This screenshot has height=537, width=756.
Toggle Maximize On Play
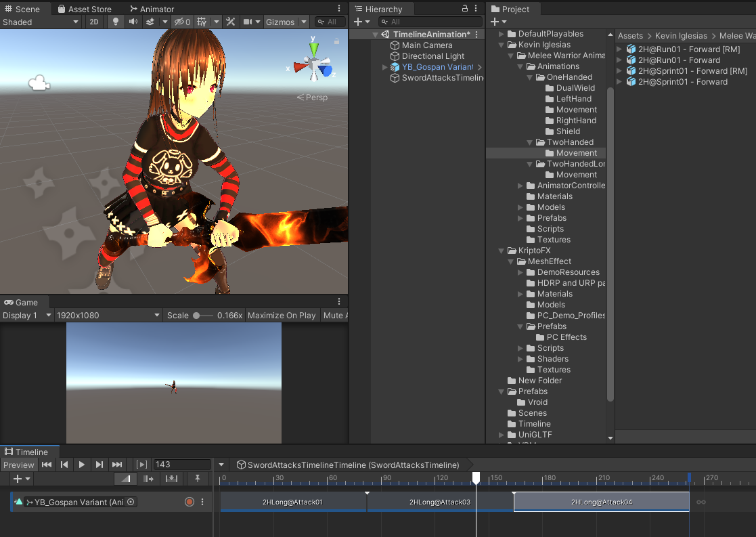[282, 315]
